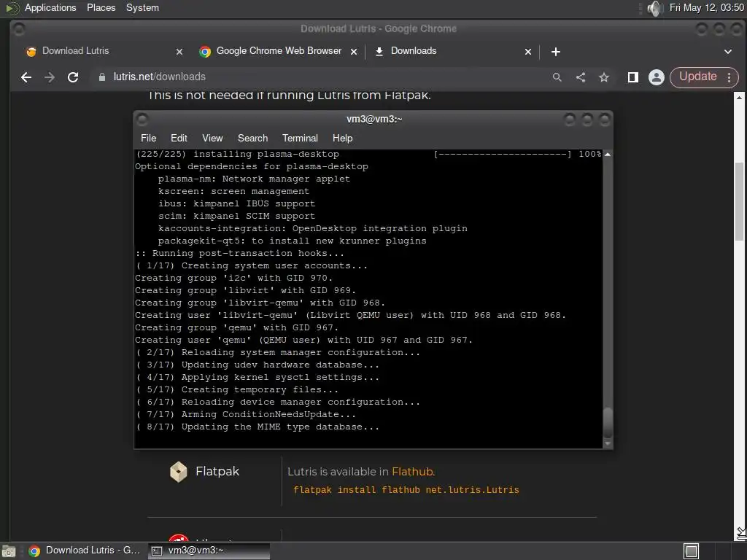Open terminal File menu
This screenshot has height=560, width=747.
[148, 138]
